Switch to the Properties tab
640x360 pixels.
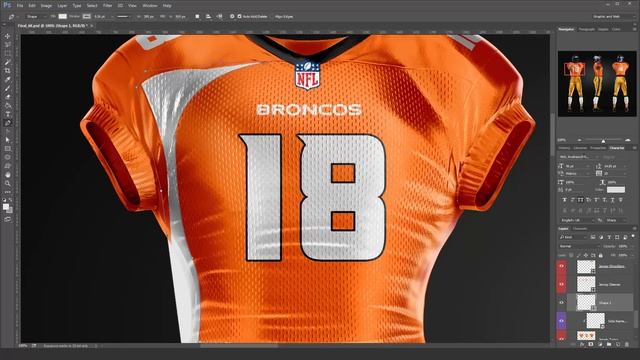pos(598,148)
